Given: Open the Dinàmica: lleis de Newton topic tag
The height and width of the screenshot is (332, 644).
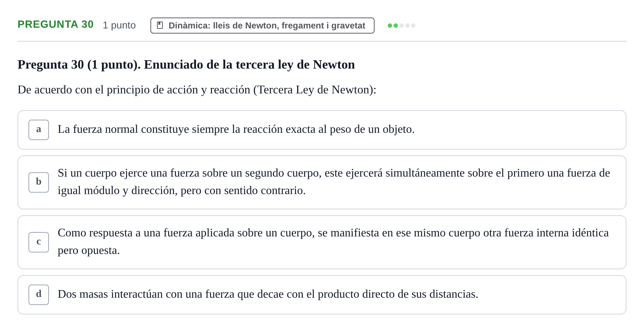Looking at the screenshot, I should (262, 26).
